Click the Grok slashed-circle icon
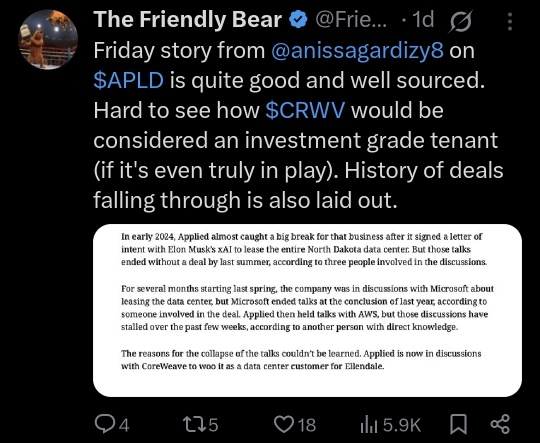 pos(461,21)
